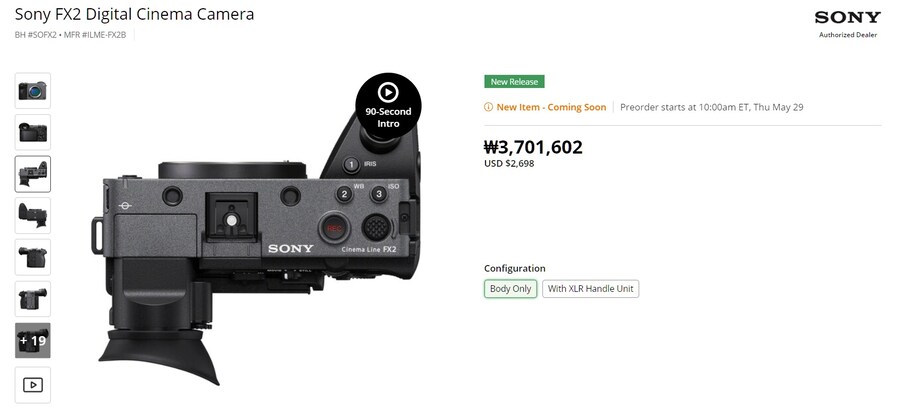Select the rear-view camera thumbnail
Screen dimensions: 900x417
click(33, 132)
